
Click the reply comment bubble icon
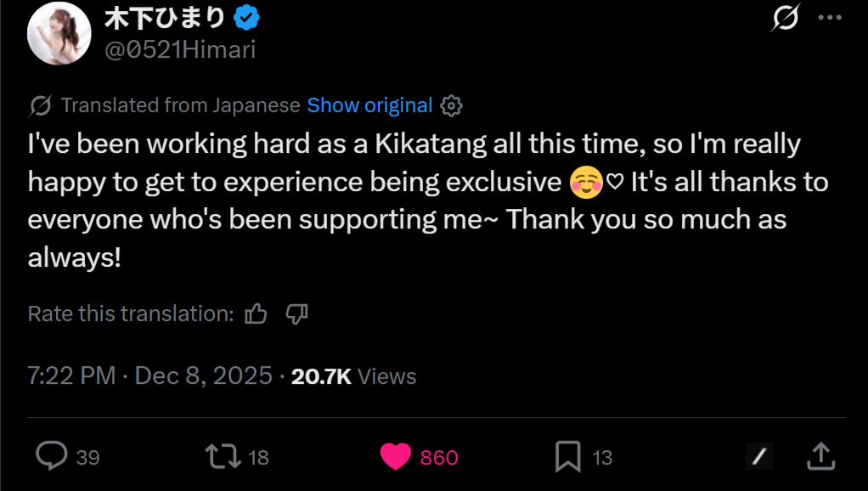coord(52,457)
